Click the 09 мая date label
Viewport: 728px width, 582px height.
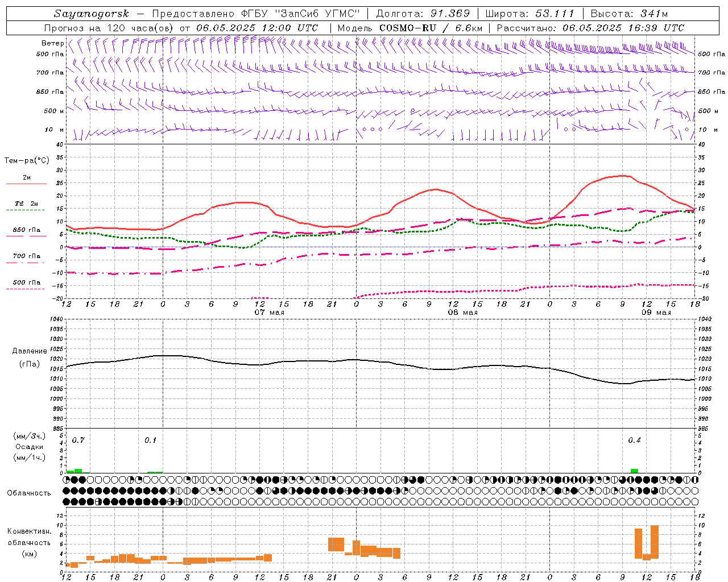coord(656,313)
